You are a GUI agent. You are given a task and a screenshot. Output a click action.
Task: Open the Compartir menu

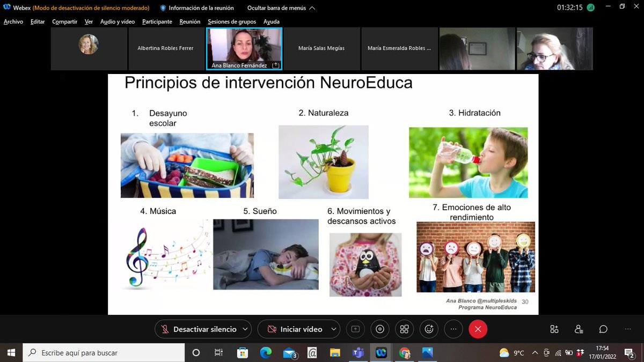point(64,21)
